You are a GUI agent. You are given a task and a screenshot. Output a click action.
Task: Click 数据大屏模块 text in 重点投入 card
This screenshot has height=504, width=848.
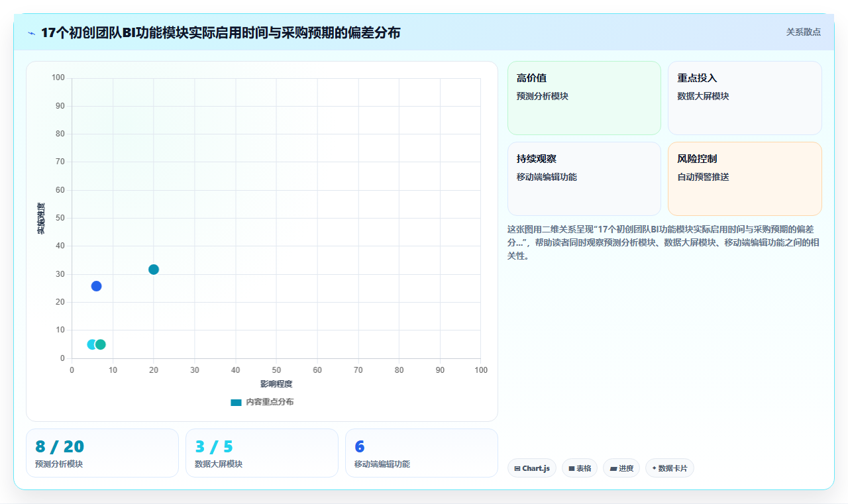click(703, 96)
